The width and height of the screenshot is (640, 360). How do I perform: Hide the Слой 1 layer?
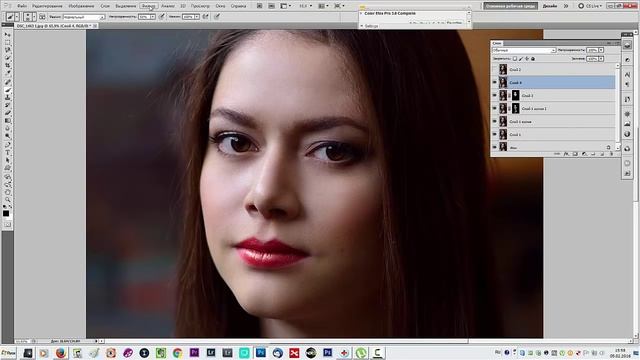coord(494,134)
